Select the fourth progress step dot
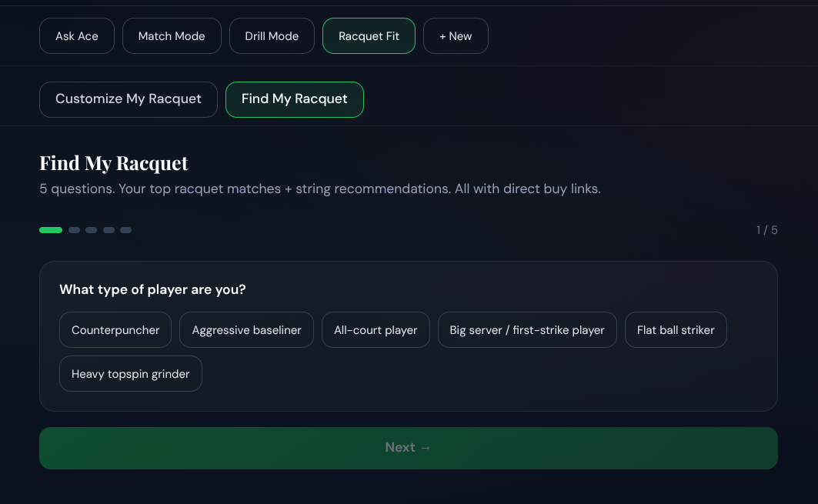The height and width of the screenshot is (504, 818). pyautogui.click(x=109, y=230)
